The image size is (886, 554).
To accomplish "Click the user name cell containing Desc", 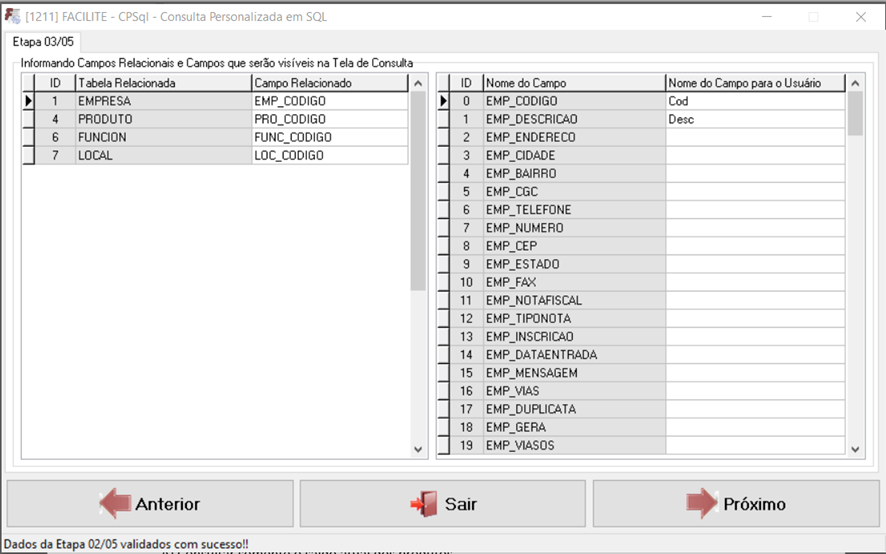I will pos(755,119).
